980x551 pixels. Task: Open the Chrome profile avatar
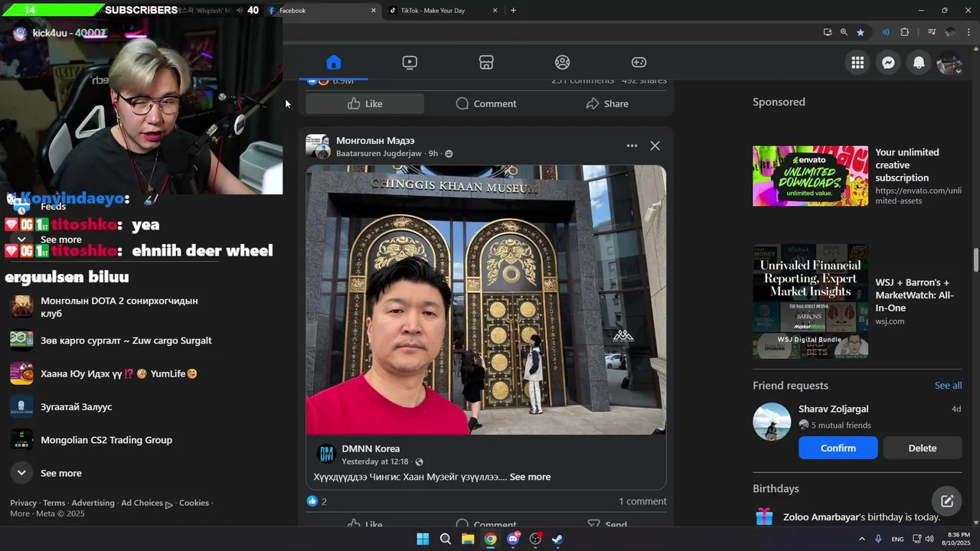[950, 32]
